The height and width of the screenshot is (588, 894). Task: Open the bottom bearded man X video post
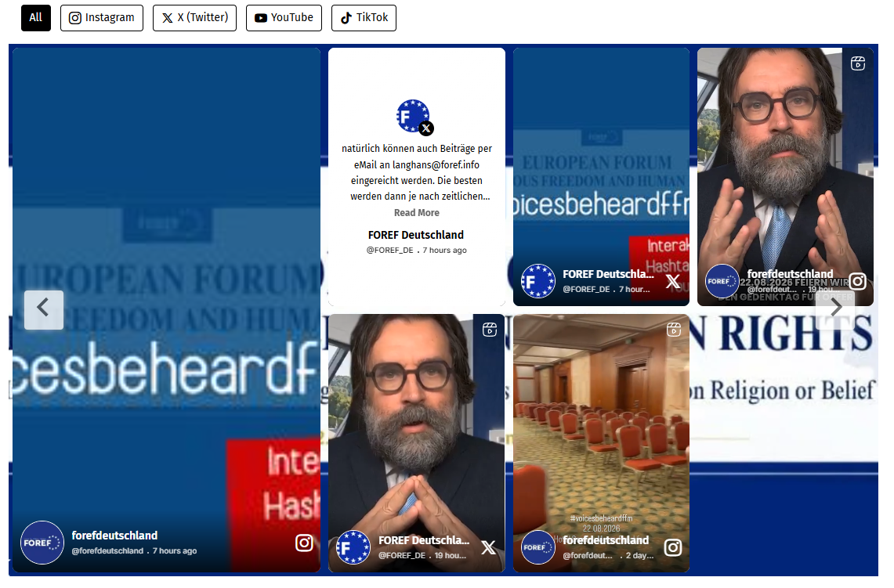pos(417,443)
